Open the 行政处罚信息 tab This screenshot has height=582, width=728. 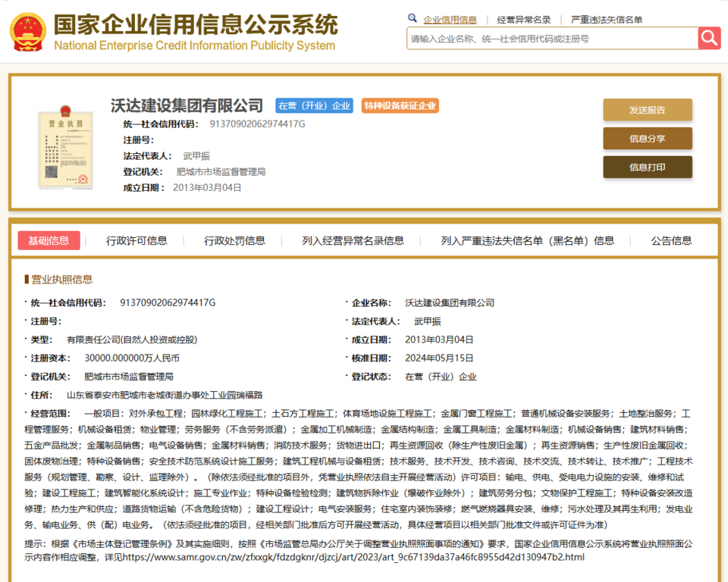coord(234,241)
